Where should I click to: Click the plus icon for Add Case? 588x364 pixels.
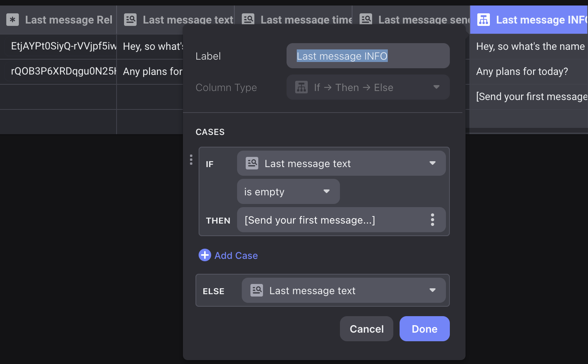point(205,255)
